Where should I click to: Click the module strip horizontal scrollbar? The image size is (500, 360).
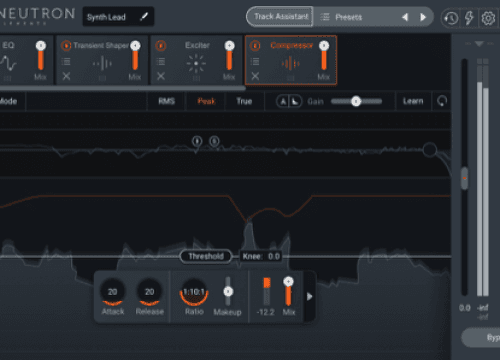click(x=122, y=88)
